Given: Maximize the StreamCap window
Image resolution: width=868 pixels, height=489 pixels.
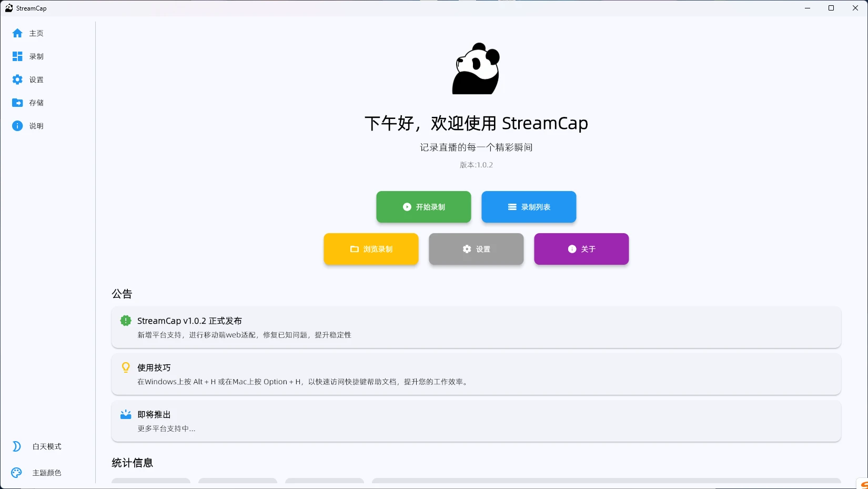Looking at the screenshot, I should (831, 8).
